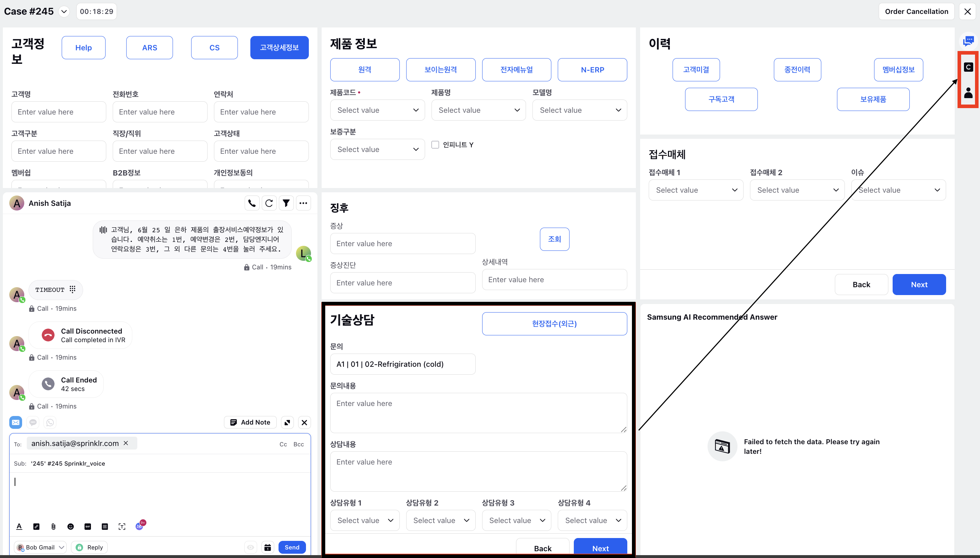Click the Call Ended grey phone icon

(48, 384)
